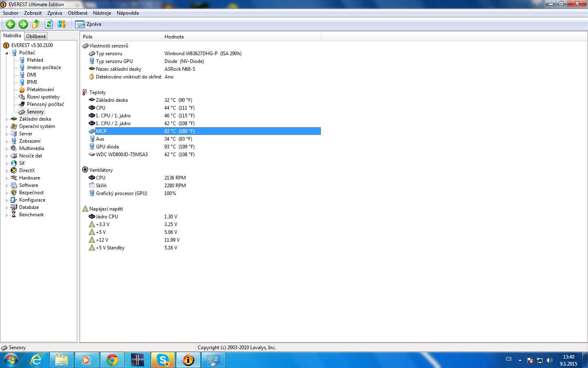
Task: Open Internet Explorer from the taskbar
Action: (x=36, y=360)
